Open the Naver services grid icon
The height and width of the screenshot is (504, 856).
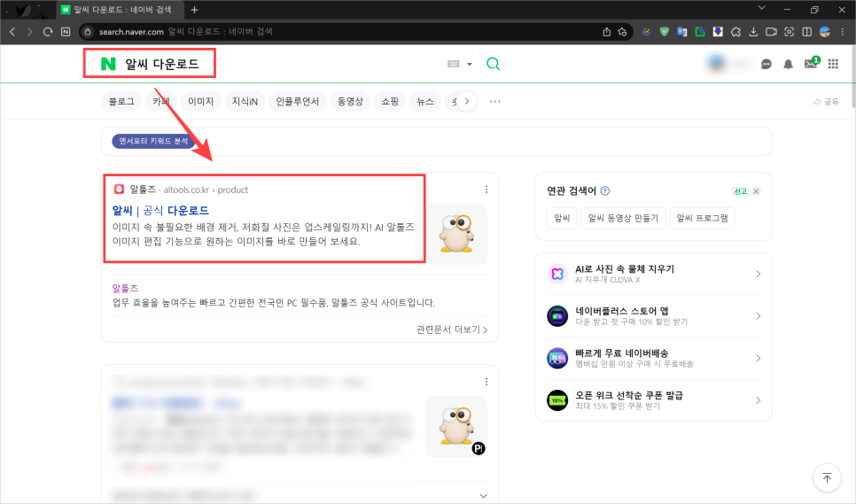[x=833, y=65]
